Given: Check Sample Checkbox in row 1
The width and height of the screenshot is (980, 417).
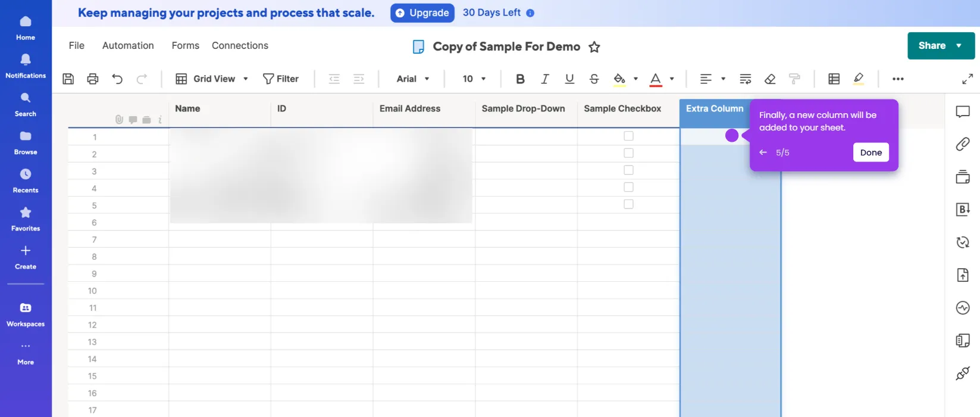Looking at the screenshot, I should pyautogui.click(x=628, y=136).
